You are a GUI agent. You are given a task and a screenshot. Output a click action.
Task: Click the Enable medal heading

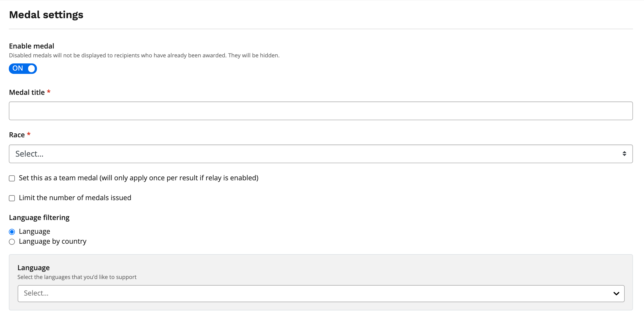click(31, 46)
